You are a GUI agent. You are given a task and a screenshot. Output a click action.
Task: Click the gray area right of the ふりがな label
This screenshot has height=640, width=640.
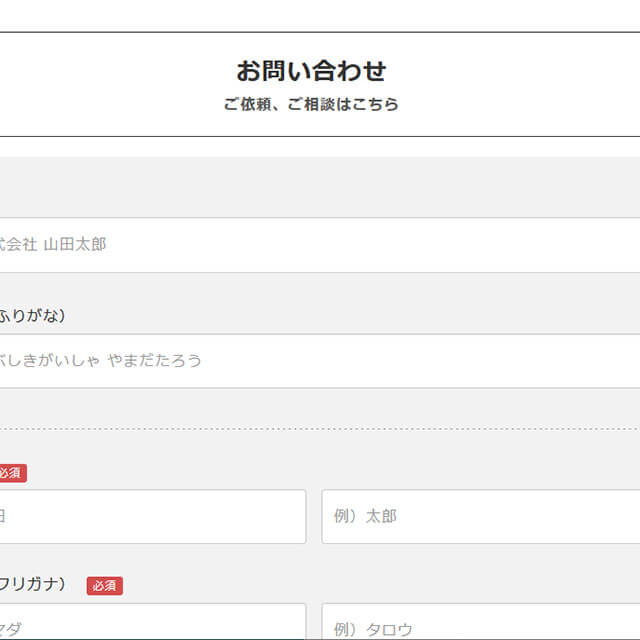(x=350, y=316)
